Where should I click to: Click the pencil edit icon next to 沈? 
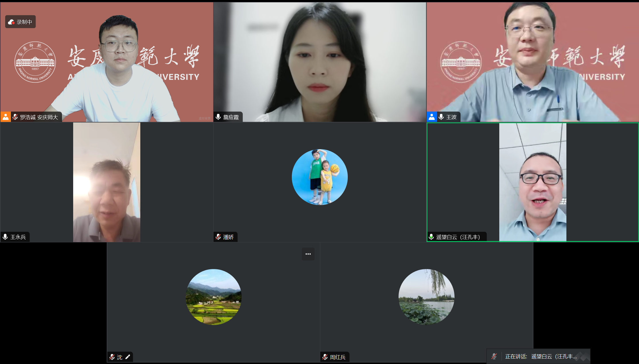[128, 357]
